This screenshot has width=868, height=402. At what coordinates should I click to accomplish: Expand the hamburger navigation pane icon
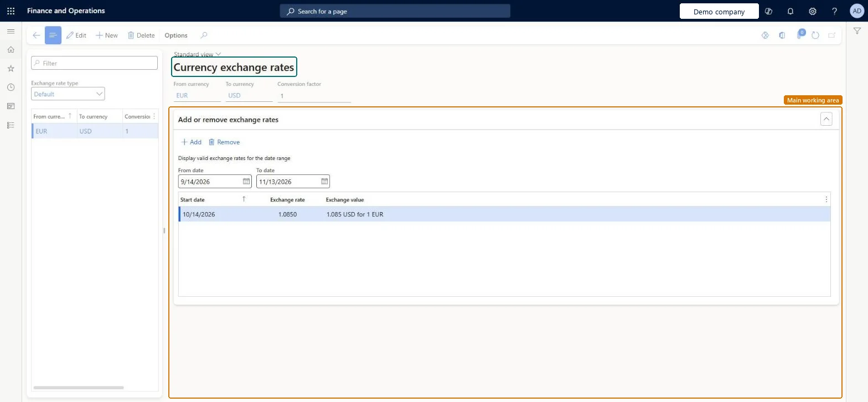(11, 32)
